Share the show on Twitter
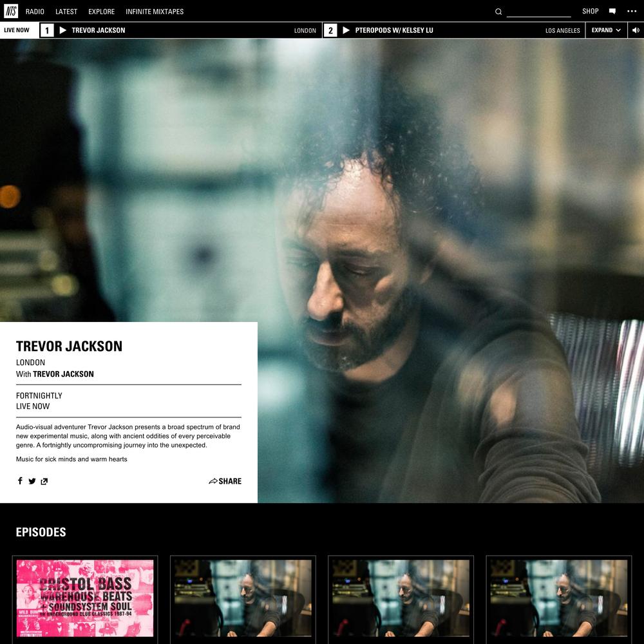 pos(32,481)
